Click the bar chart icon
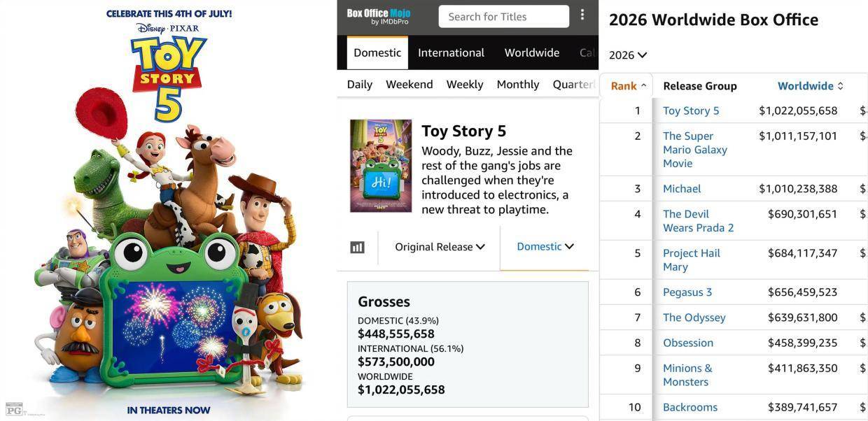 pos(358,247)
